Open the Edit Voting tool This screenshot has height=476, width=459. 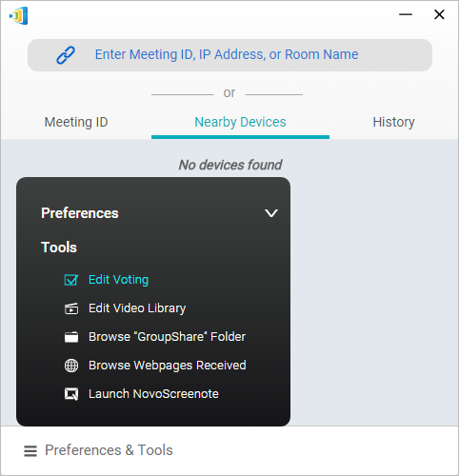[x=118, y=280]
